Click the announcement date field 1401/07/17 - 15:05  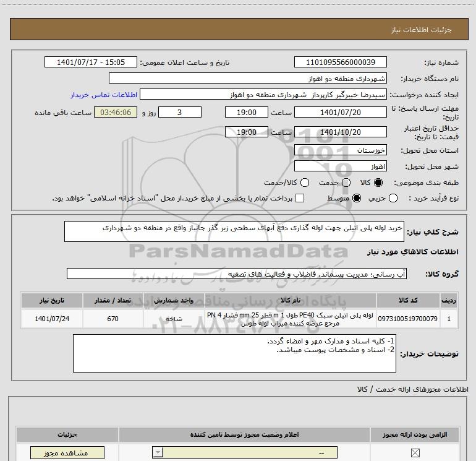pyautogui.click(x=91, y=62)
